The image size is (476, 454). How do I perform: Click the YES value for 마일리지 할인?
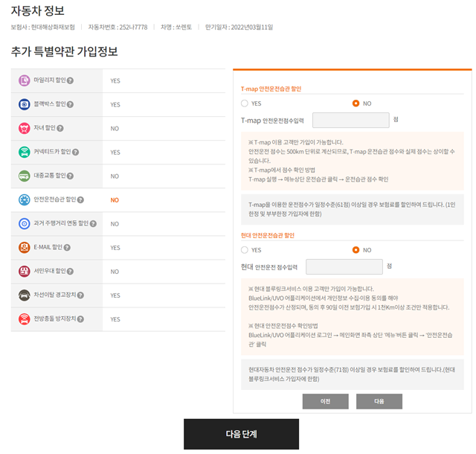(x=115, y=81)
